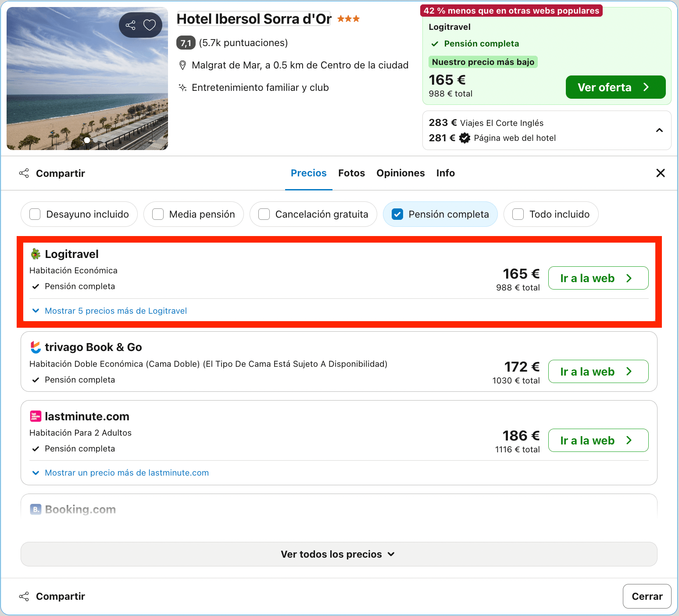Click the hotel beach photo thumbnail

click(87, 79)
